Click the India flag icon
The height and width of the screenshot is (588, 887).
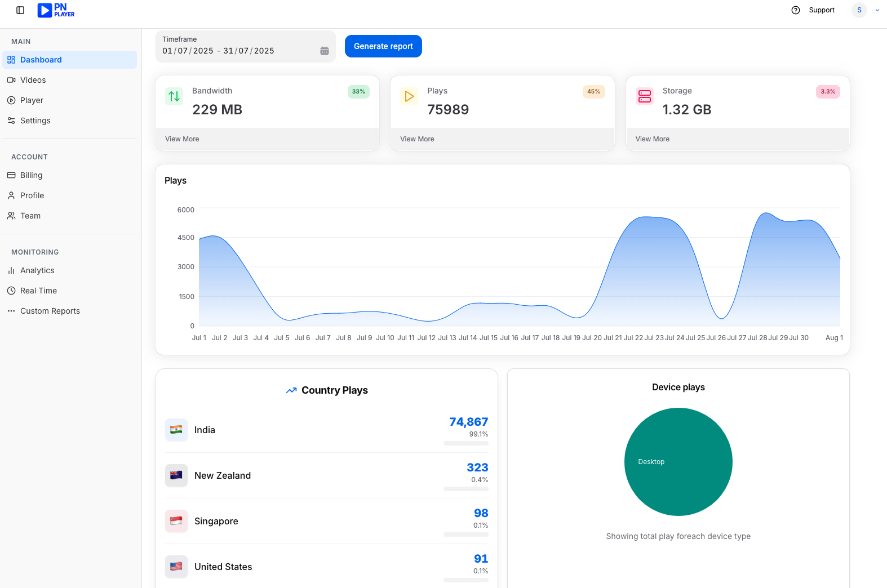coord(176,430)
